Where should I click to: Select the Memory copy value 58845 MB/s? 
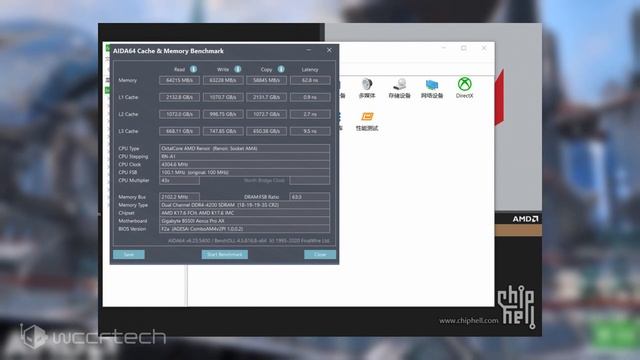point(267,80)
